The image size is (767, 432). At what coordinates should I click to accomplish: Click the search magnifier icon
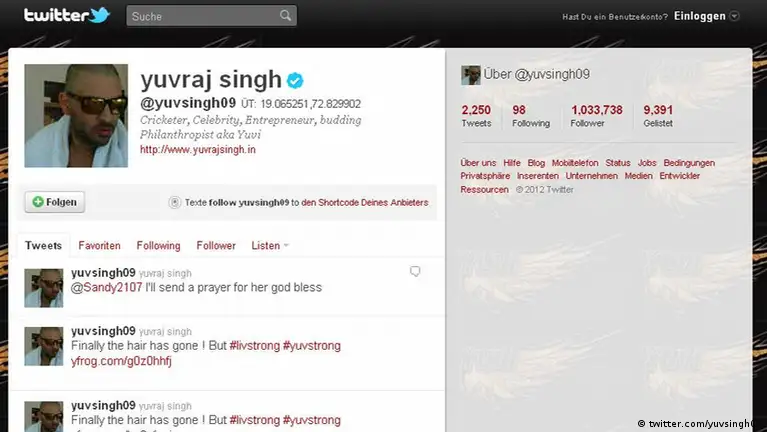[285, 16]
